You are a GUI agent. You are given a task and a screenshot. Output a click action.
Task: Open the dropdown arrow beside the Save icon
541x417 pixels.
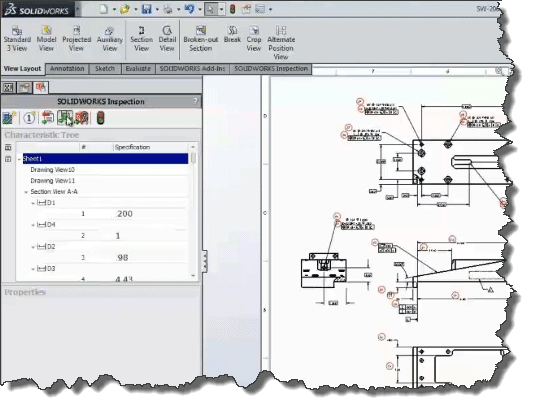(x=157, y=9)
